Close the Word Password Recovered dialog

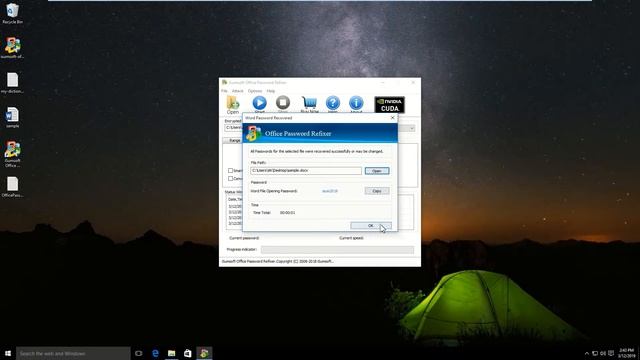pyautogui.click(x=392, y=118)
